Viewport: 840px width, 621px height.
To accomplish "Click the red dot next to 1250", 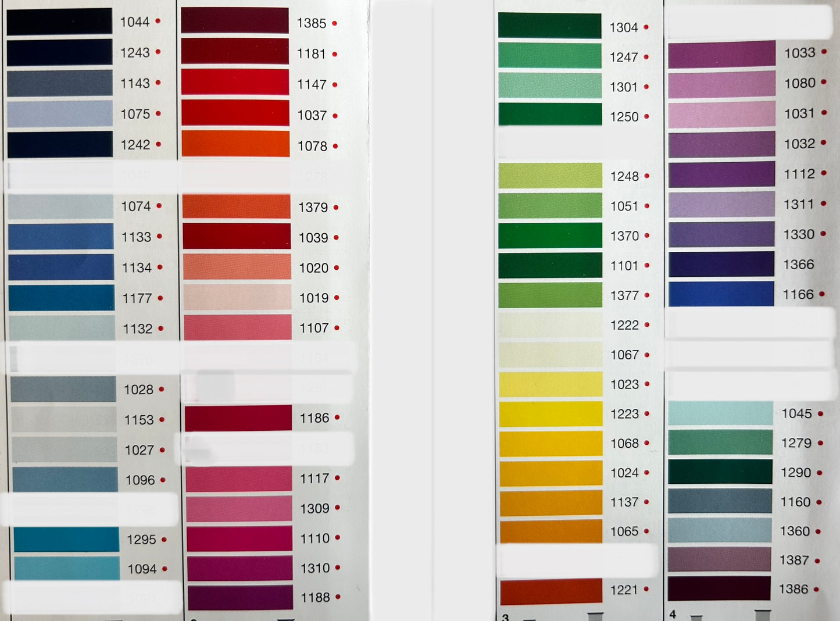I will [x=646, y=116].
